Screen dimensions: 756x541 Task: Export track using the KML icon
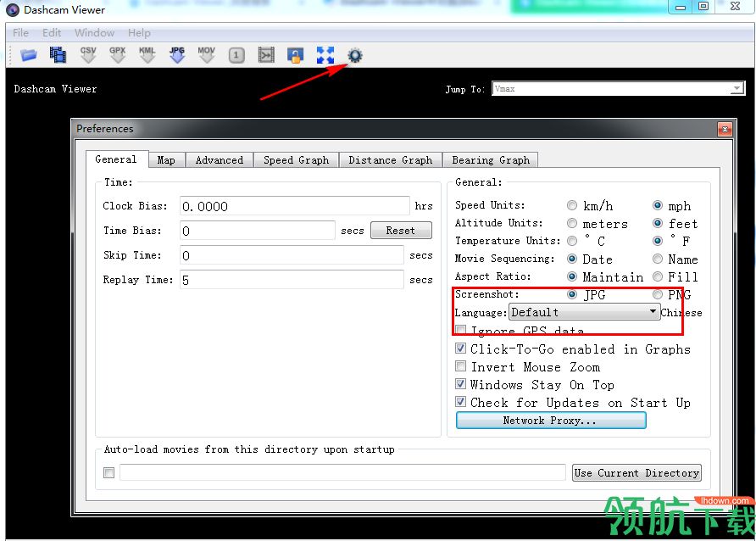click(x=147, y=55)
